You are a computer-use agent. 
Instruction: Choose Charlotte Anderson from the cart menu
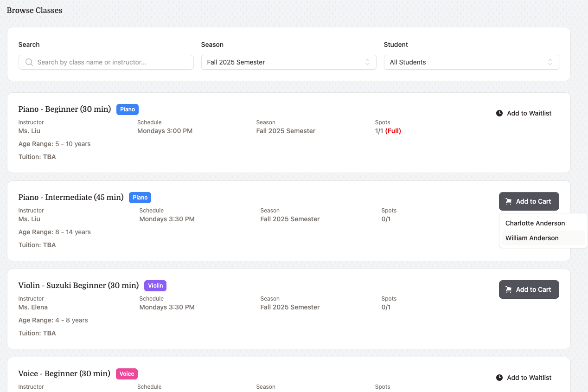(x=535, y=223)
